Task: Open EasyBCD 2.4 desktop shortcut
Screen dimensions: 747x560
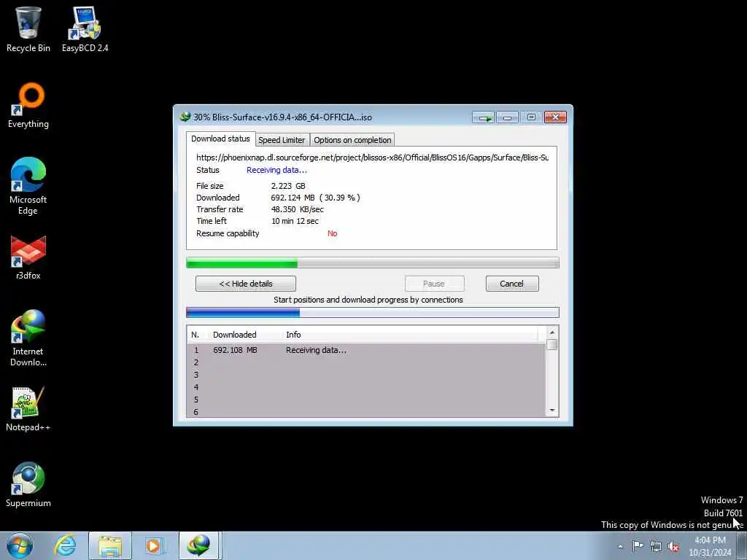Action: (x=85, y=29)
